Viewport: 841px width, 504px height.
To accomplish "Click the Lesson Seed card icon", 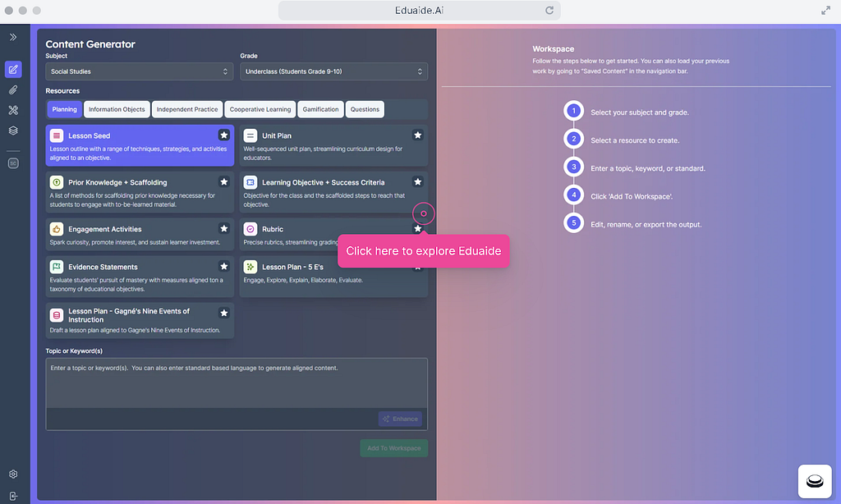I will (x=57, y=135).
